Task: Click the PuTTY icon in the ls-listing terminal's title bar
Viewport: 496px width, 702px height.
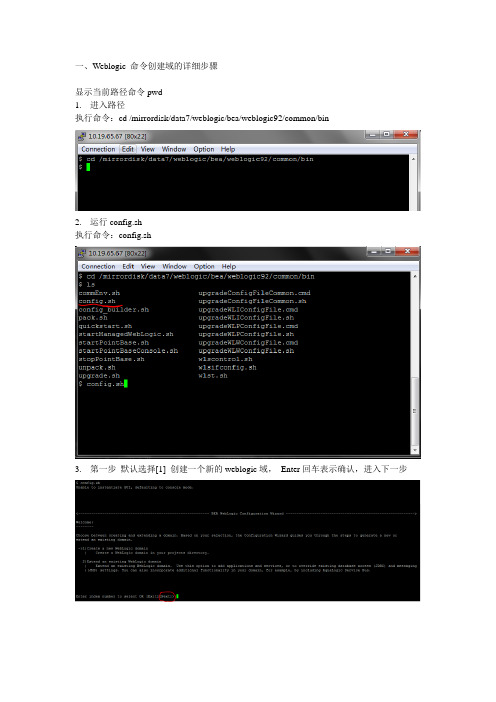Action: (81, 253)
